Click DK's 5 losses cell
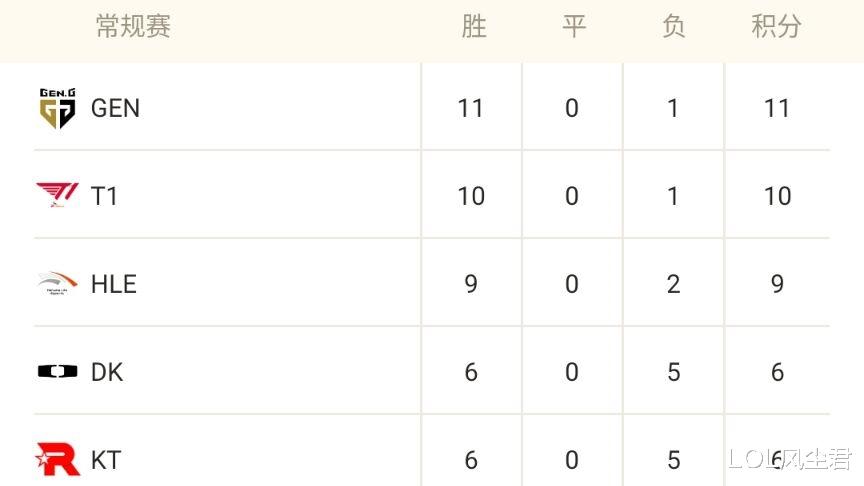864x486 pixels. coord(673,372)
